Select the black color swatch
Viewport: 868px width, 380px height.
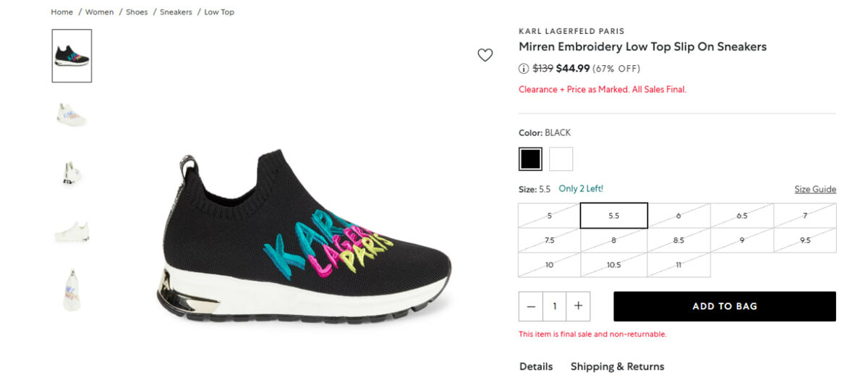click(530, 159)
